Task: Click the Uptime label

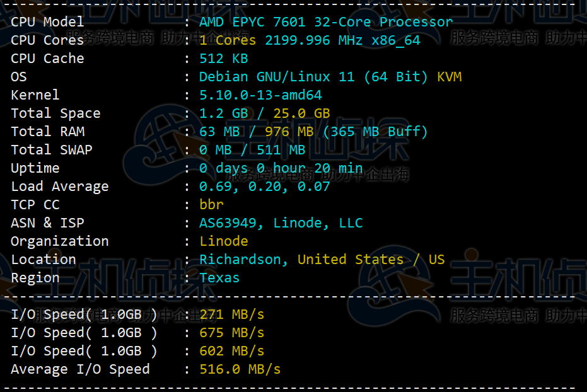Action: [x=35, y=168]
